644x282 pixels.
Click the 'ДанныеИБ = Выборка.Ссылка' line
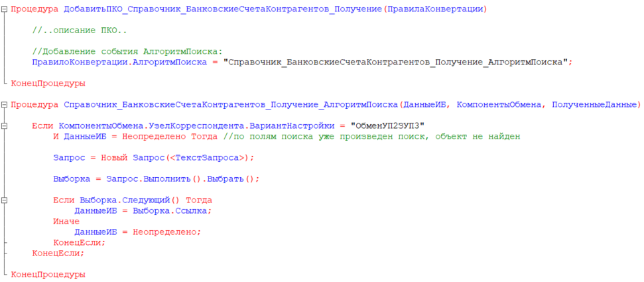pyautogui.click(x=142, y=211)
